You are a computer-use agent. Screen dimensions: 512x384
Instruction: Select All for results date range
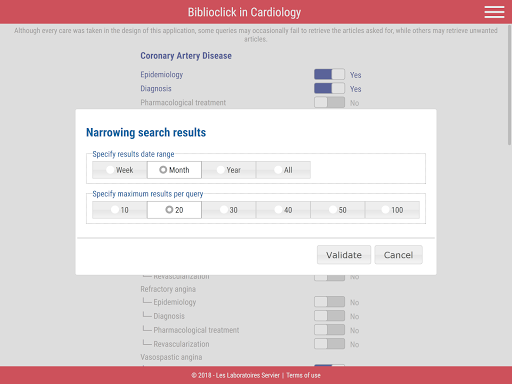pos(283,170)
